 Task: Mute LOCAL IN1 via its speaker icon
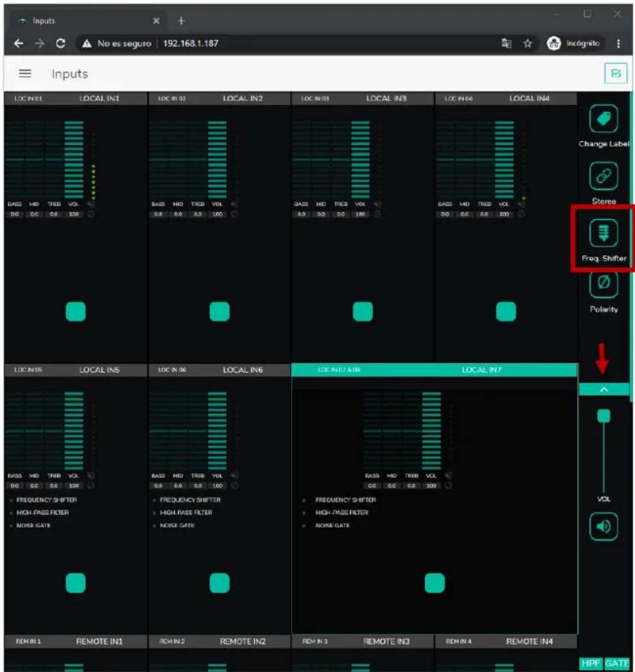click(91, 204)
